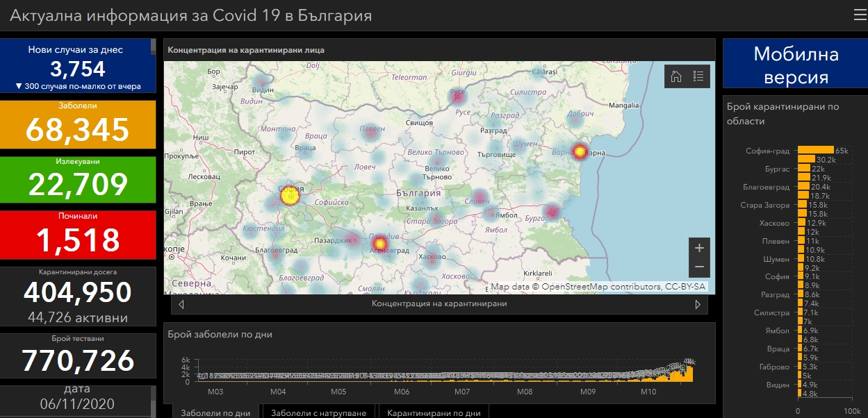This screenshot has height=418, width=868.
Task: Click the Sofia hotspot on map
Action: [x=290, y=196]
